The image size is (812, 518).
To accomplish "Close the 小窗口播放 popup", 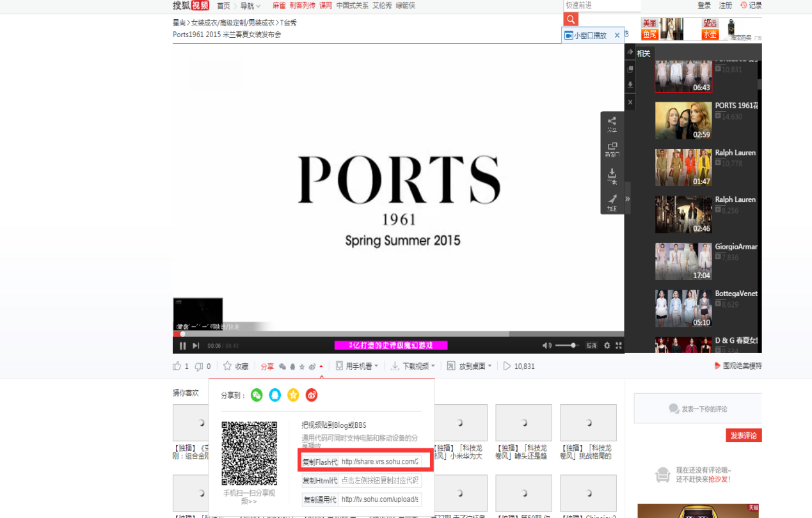I will pos(617,36).
